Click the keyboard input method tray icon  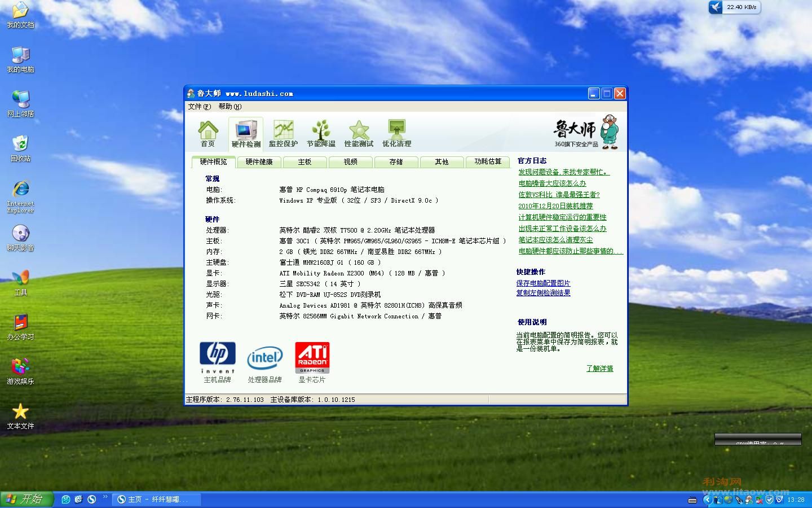click(x=692, y=500)
